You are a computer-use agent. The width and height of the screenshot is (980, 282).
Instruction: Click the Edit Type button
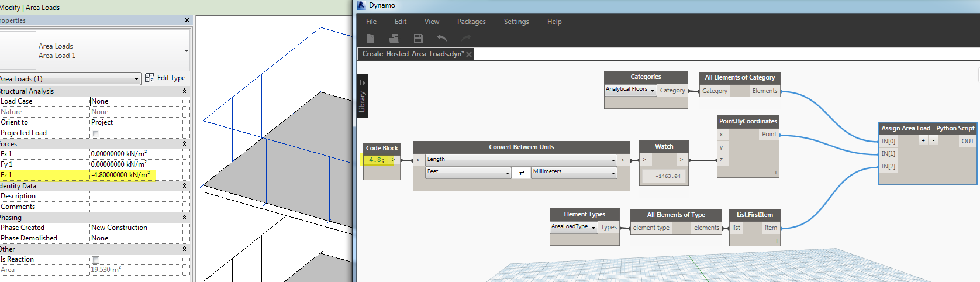(x=165, y=78)
